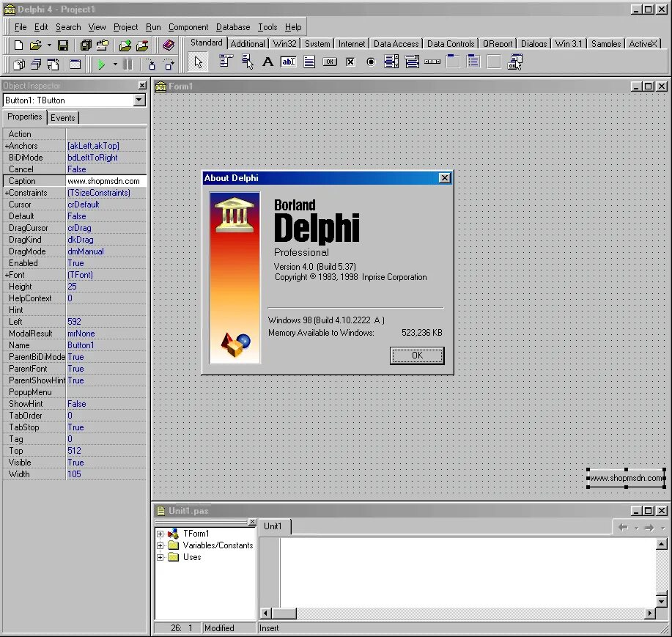This screenshot has width=672, height=637.
Task: Expand the Font property
Action: click(7, 275)
